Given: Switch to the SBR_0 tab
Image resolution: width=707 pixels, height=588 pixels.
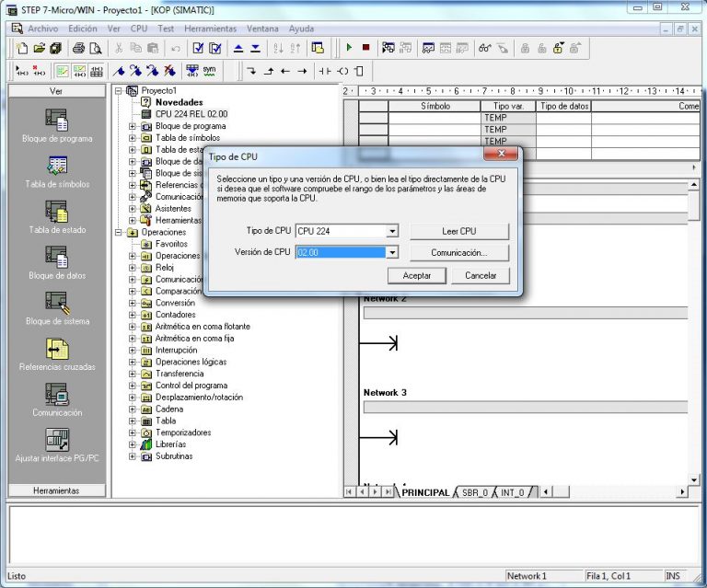Looking at the screenshot, I should pyautogui.click(x=475, y=492).
